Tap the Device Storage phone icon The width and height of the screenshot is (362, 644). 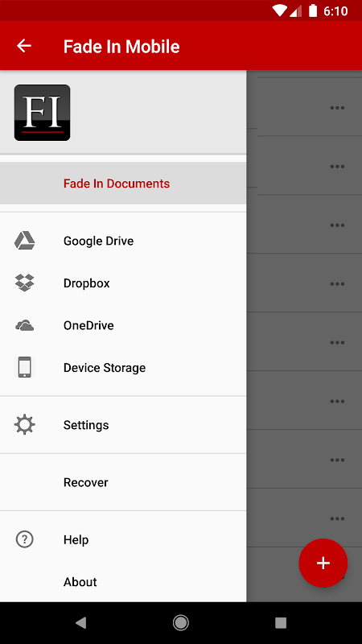tap(25, 367)
